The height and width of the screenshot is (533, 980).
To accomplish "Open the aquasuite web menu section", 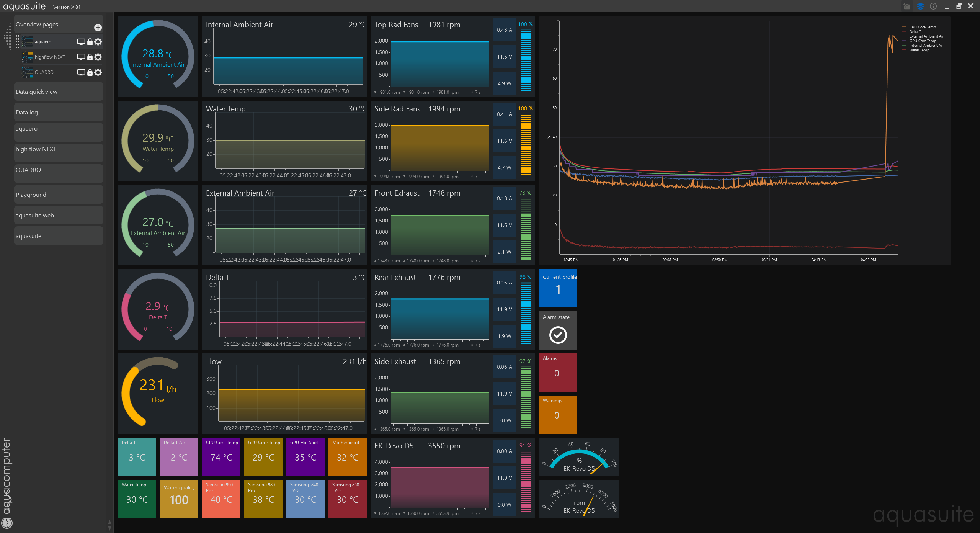I will pyautogui.click(x=58, y=216).
